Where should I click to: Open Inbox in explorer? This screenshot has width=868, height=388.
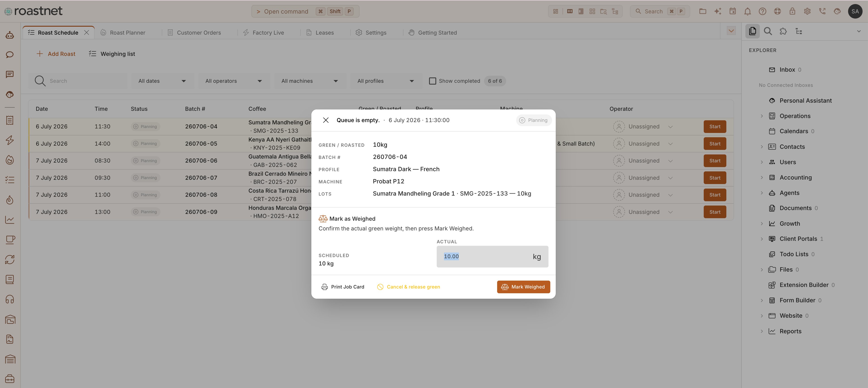787,70
